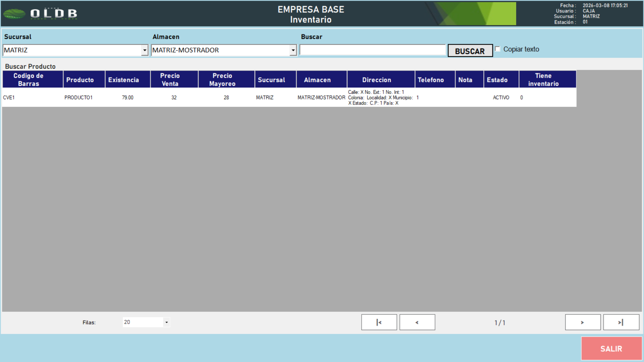This screenshot has width=644, height=362.
Task: Click the Estado column header
Action: coord(497,80)
